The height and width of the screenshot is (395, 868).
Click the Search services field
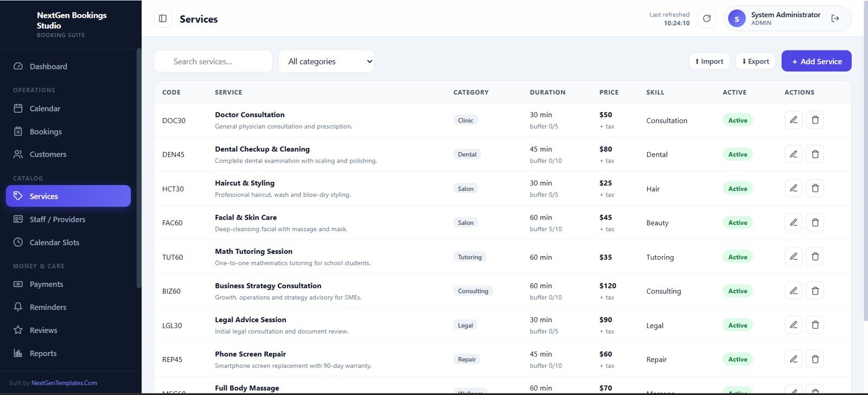213,61
